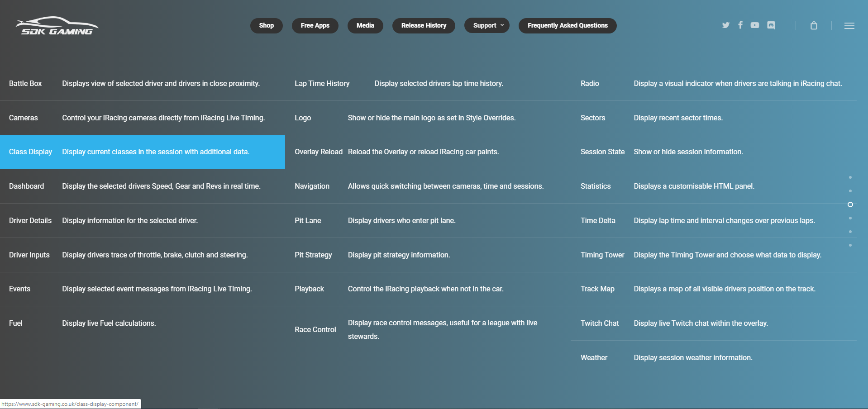868x409 pixels.
Task: Open the Battle Box component row
Action: (143, 84)
